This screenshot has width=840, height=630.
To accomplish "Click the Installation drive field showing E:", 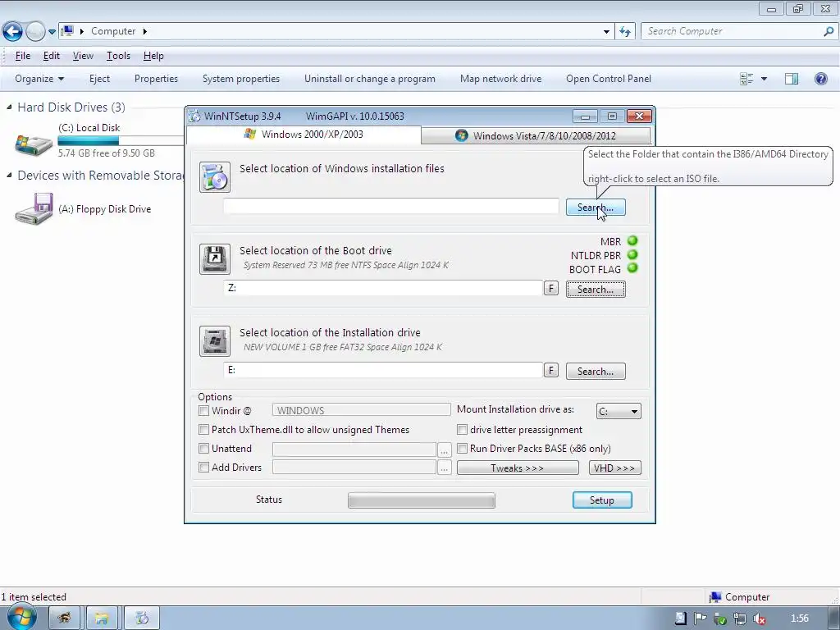I will tap(383, 370).
